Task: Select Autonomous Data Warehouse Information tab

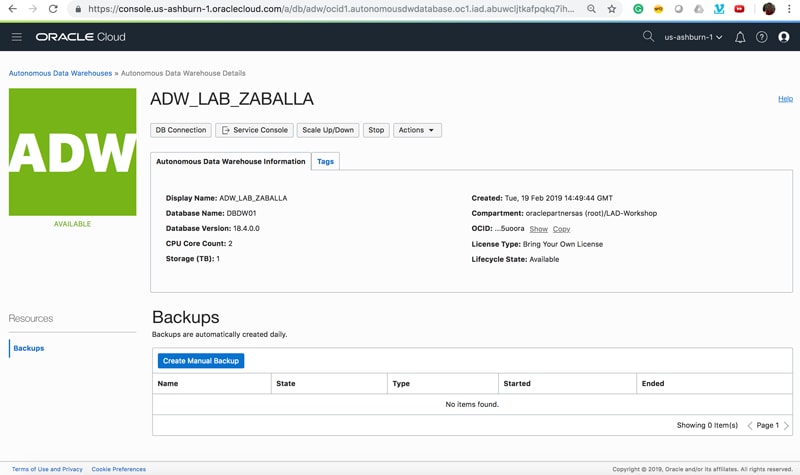Action: pos(231,161)
